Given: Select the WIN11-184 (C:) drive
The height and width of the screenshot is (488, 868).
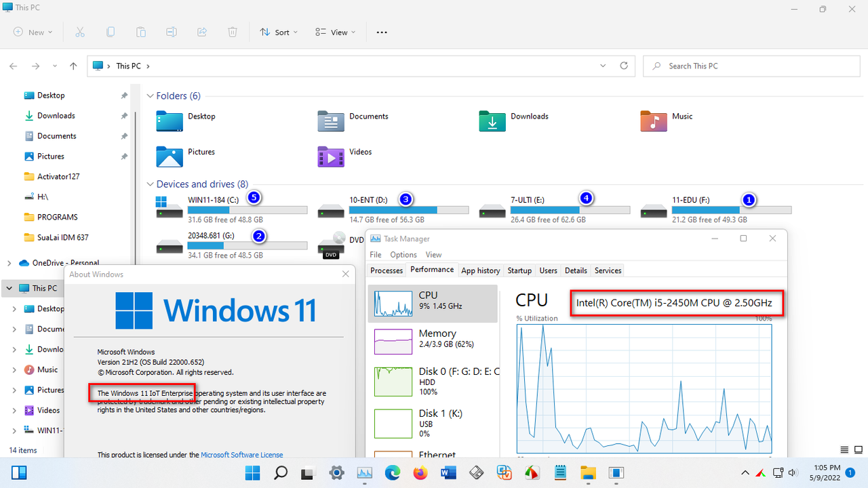Looking at the screenshot, I should tap(231, 209).
